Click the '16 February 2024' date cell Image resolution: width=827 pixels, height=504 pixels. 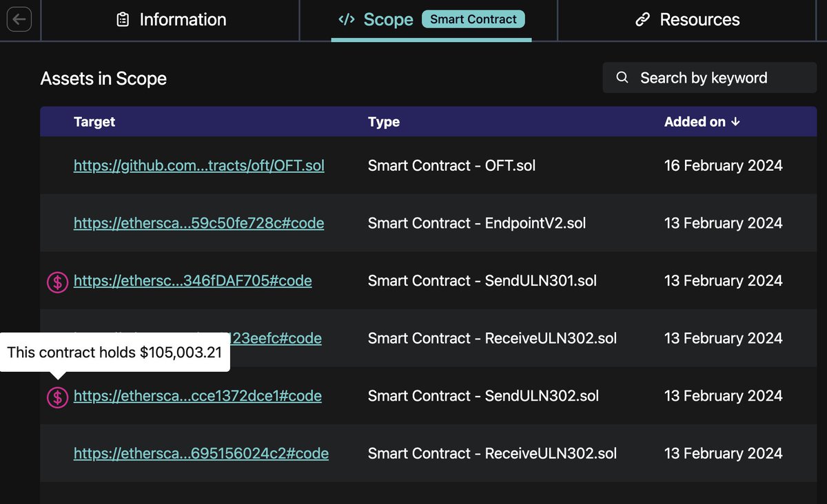point(724,166)
